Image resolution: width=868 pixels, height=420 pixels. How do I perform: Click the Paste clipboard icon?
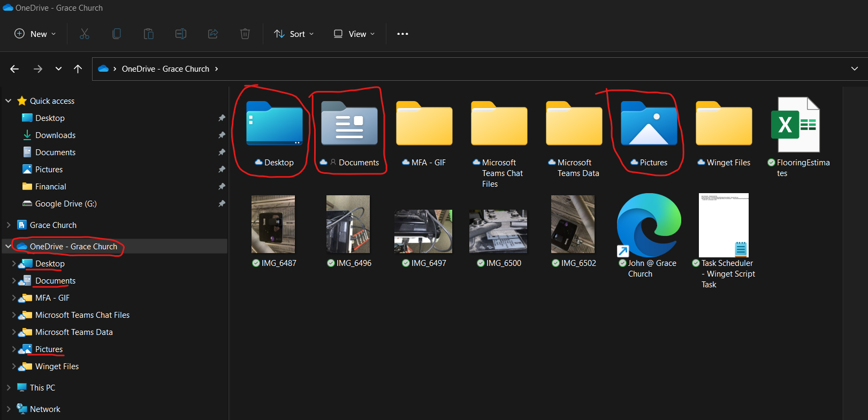pos(149,34)
